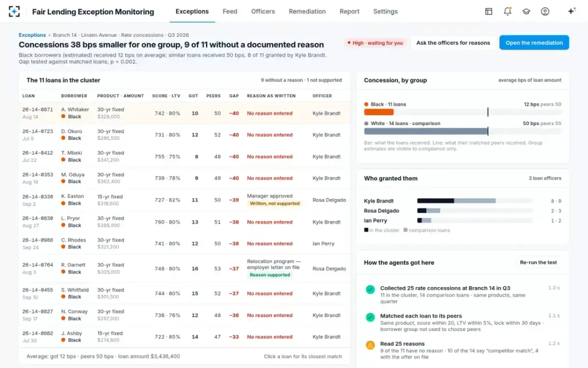
Task: Open the notifications bell
Action: click(508, 11)
